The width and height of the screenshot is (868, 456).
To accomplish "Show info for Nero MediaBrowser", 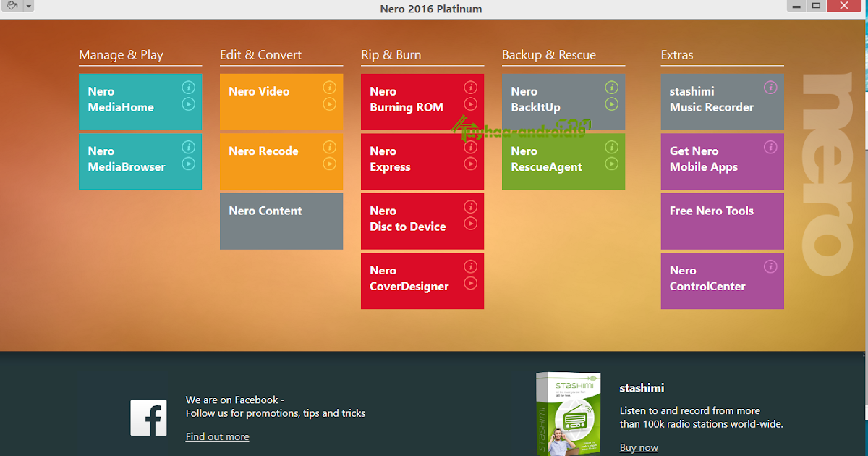I will [188, 147].
